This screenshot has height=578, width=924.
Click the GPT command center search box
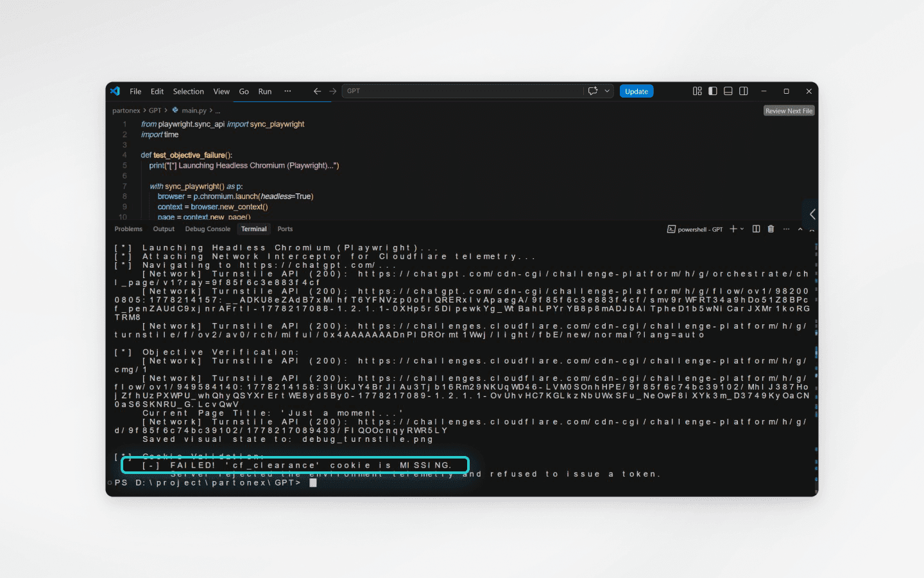point(462,91)
